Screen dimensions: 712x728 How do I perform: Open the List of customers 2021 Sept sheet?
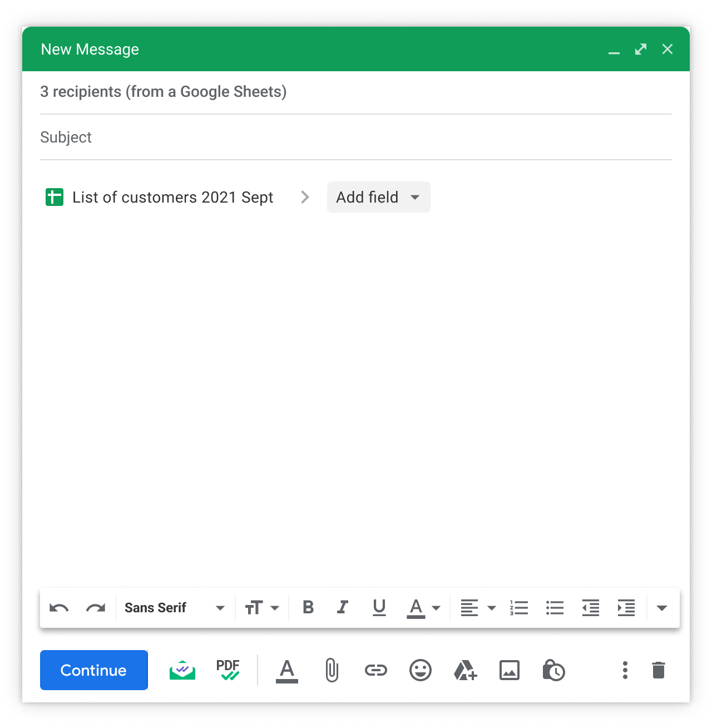[x=172, y=197]
